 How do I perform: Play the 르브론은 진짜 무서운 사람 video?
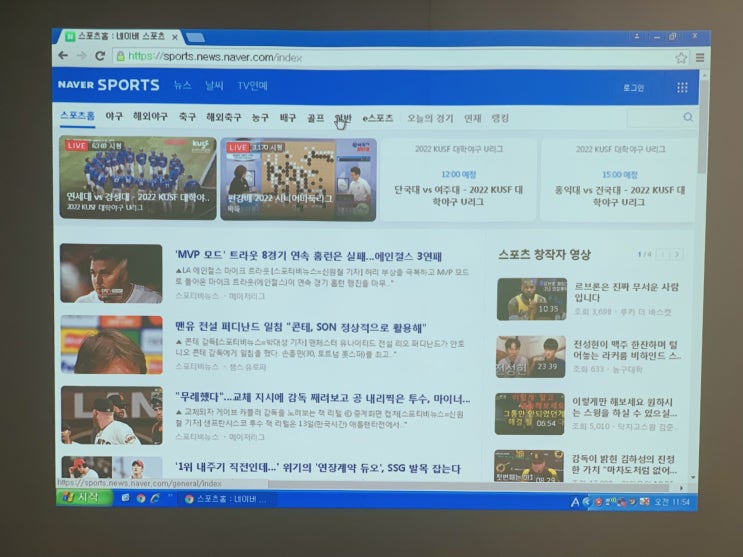[x=532, y=299]
